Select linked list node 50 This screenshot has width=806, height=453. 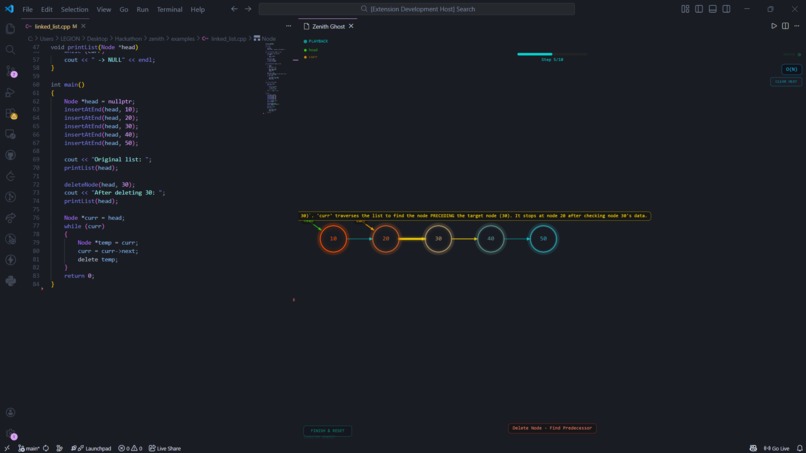tap(543, 239)
